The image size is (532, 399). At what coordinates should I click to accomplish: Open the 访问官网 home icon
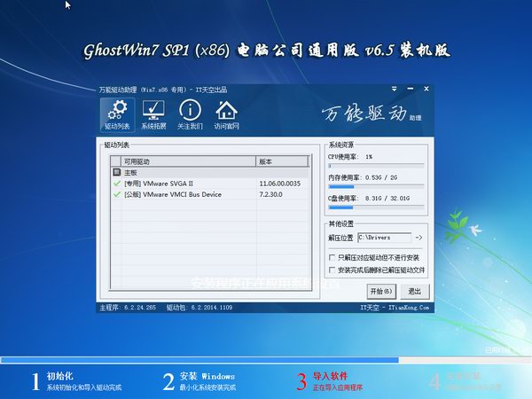(226, 114)
